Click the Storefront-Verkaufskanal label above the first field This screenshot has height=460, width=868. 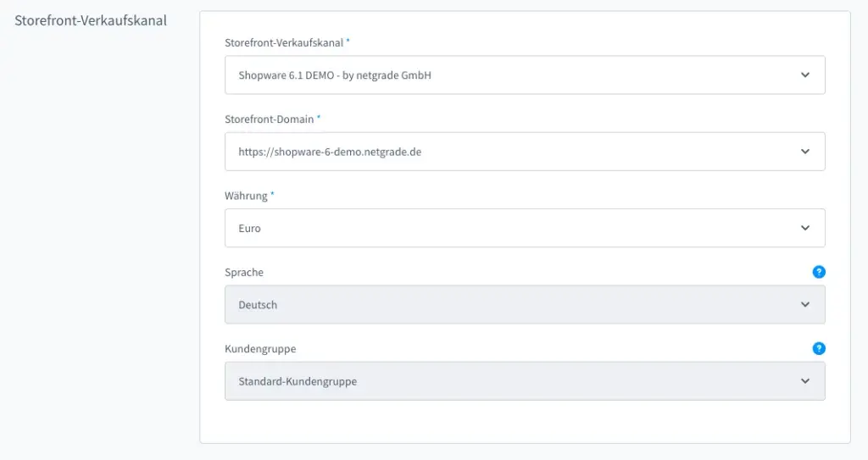(283, 42)
